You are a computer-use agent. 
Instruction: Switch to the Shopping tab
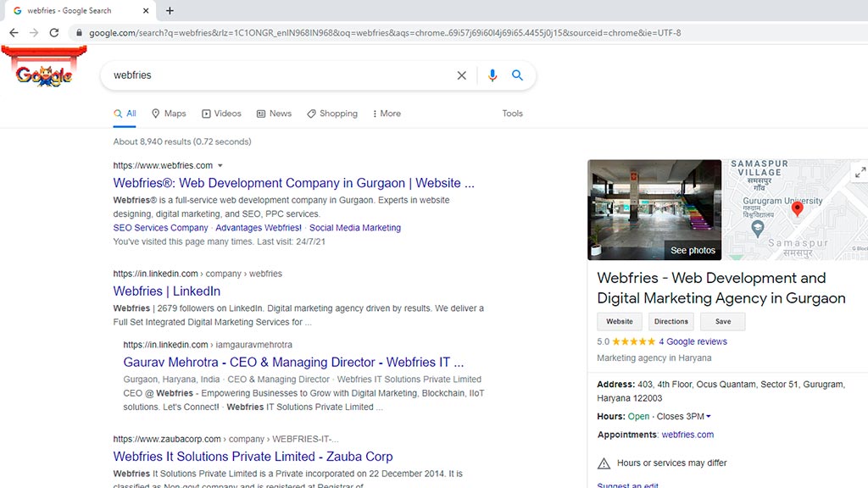coord(332,114)
